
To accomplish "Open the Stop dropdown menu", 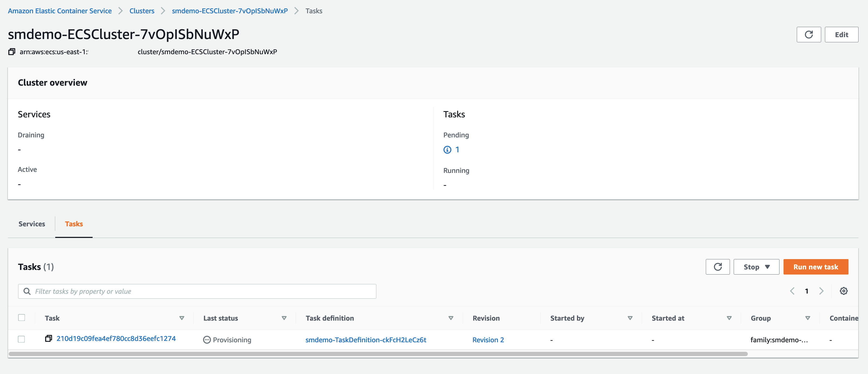I will pyautogui.click(x=756, y=267).
